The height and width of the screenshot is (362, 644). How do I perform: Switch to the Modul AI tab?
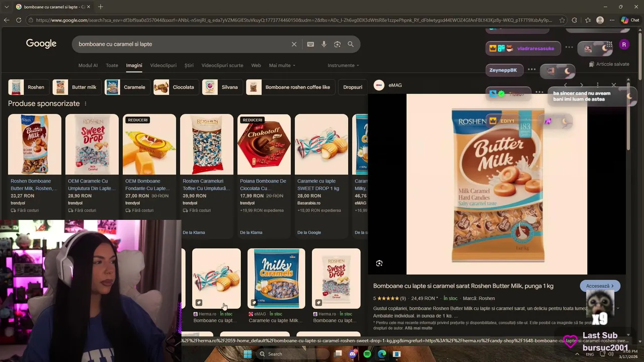(x=88, y=65)
